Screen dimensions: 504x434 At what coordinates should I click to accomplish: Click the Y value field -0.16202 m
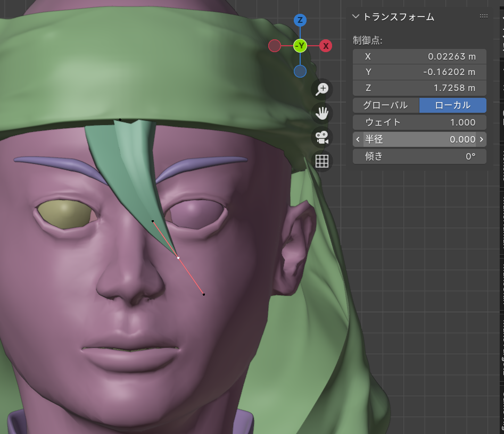click(419, 72)
